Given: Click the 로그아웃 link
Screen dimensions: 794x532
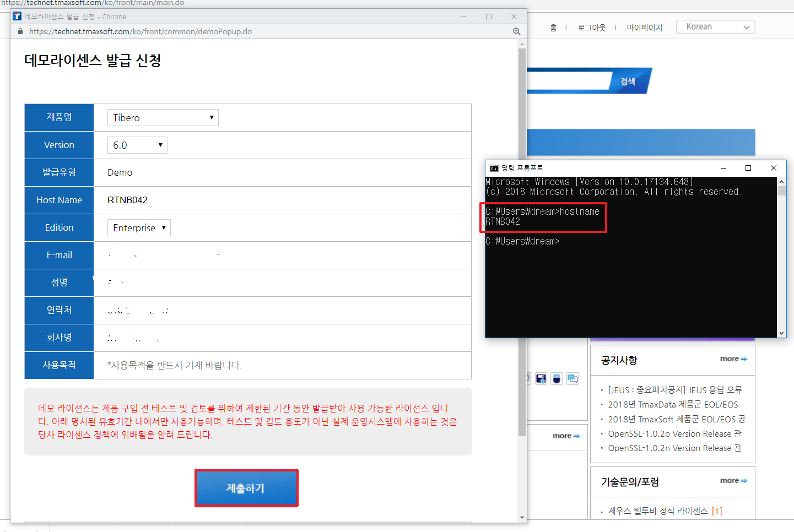Looking at the screenshot, I should point(592,28).
